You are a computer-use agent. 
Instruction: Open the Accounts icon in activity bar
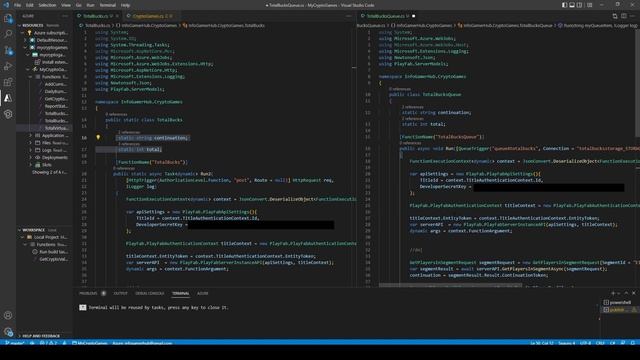pos(8,315)
